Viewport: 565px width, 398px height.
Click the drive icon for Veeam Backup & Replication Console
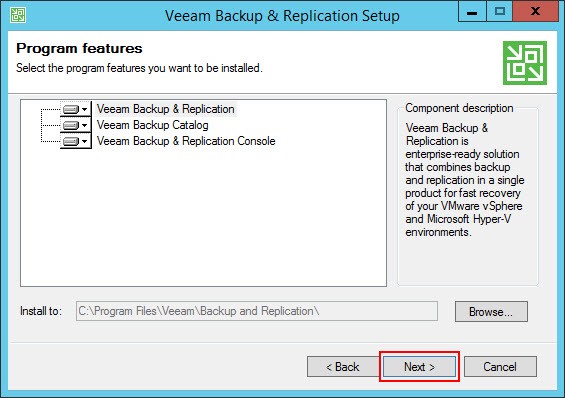click(71, 141)
